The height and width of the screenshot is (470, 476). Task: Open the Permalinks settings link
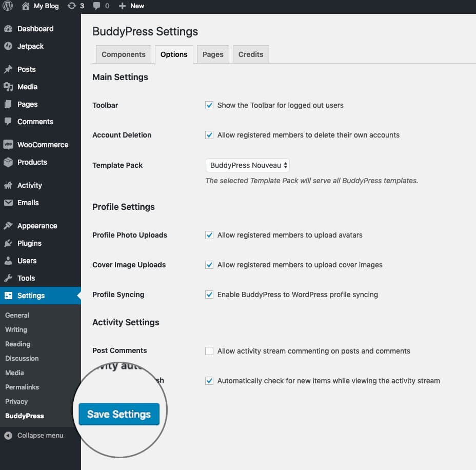[22, 387]
